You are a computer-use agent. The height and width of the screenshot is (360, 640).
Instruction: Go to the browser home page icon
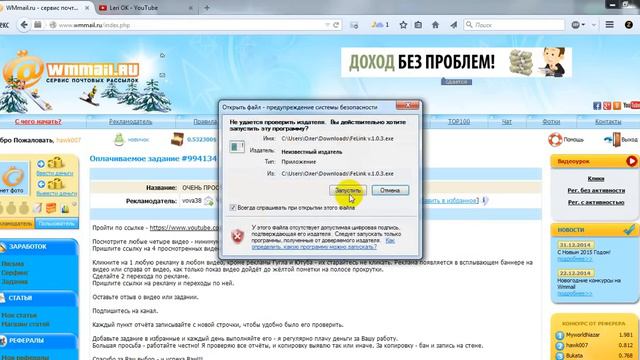point(436,25)
